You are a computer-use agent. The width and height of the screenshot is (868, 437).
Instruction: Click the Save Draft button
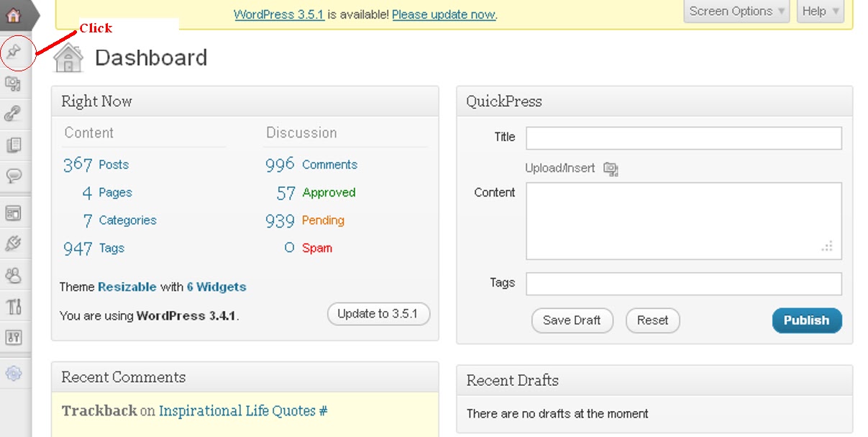(x=572, y=320)
